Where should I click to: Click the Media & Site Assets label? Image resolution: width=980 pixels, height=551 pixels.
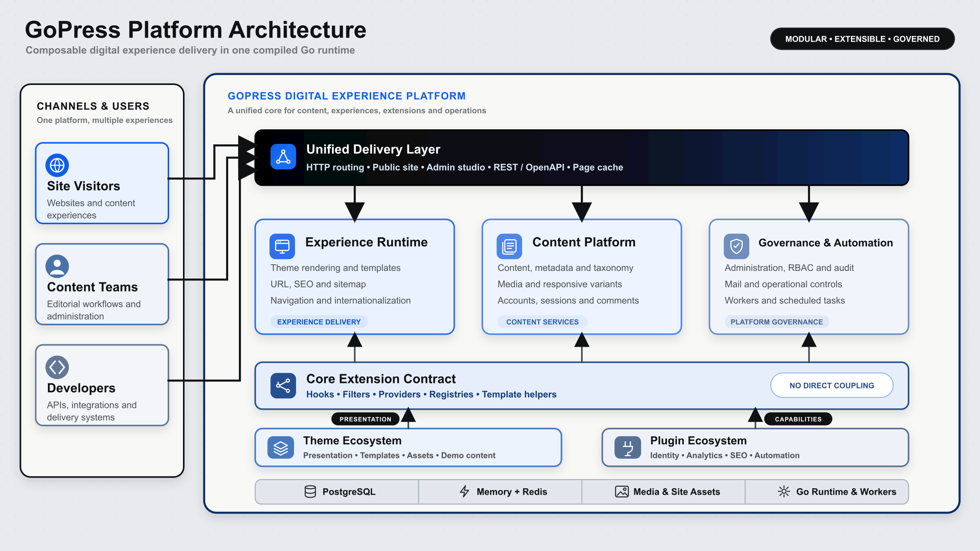coord(677,492)
